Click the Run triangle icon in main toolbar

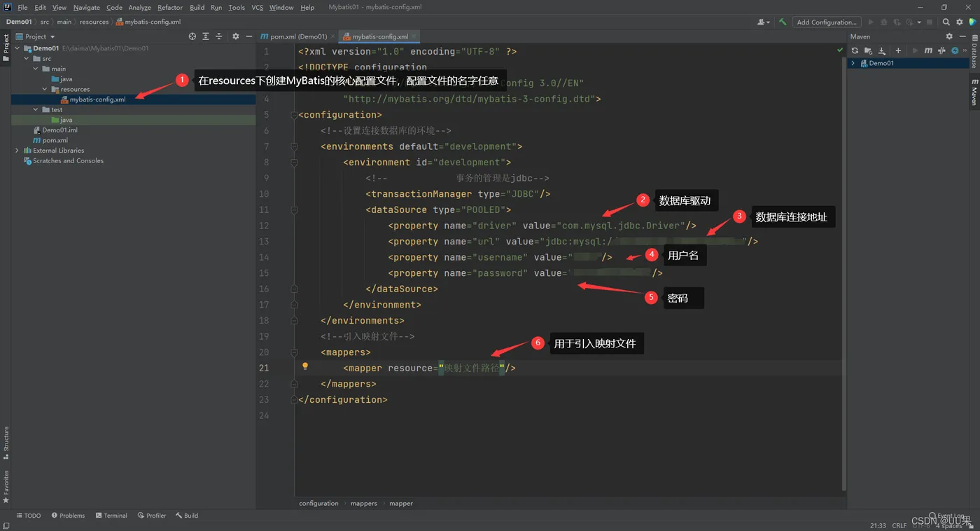tap(871, 22)
